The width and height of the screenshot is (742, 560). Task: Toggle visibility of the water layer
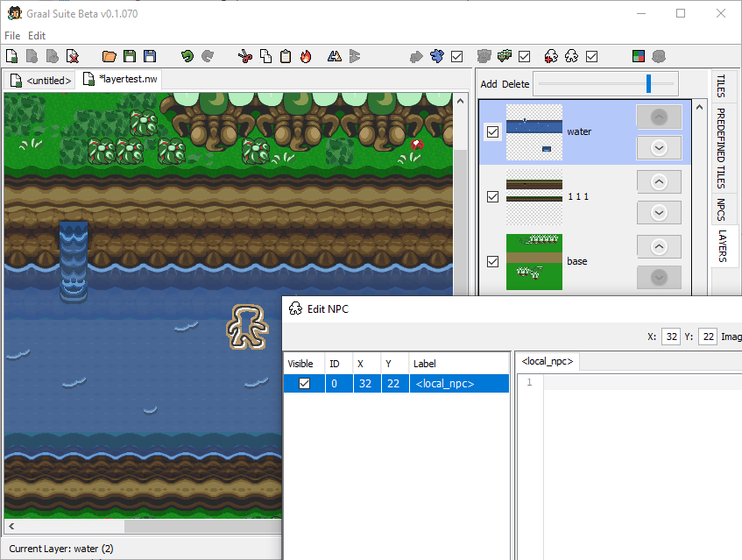pyautogui.click(x=492, y=131)
